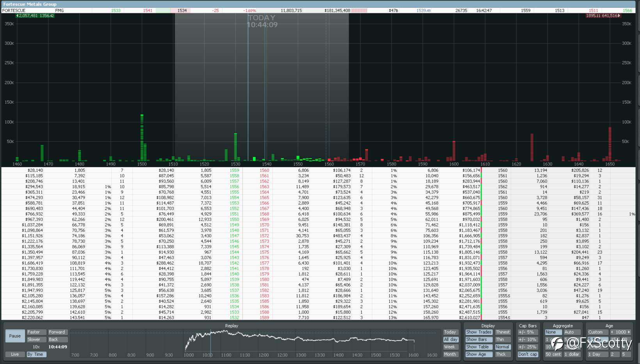Screen dimensions: 640x364
Task: Click the 12:30 point on the replay timeline
Action: [x=282, y=355]
